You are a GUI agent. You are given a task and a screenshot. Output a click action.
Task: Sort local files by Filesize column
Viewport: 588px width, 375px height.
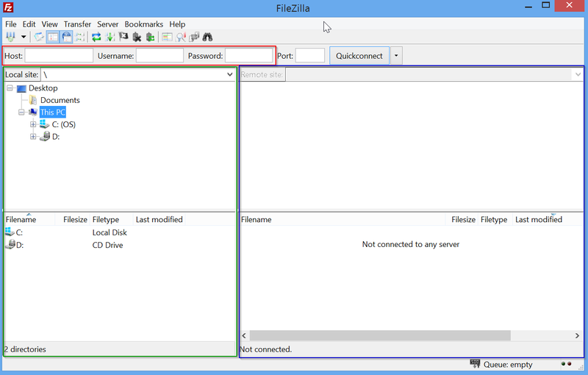[75, 219]
